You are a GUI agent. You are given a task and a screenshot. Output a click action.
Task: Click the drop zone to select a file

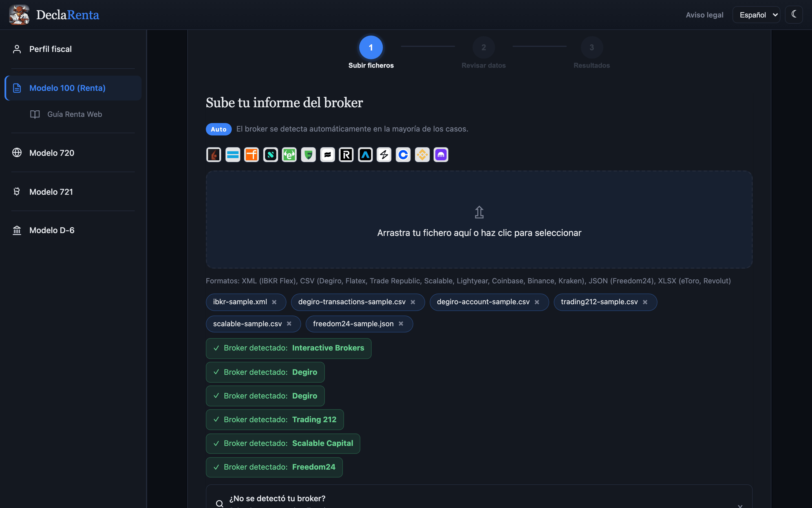[479, 219]
